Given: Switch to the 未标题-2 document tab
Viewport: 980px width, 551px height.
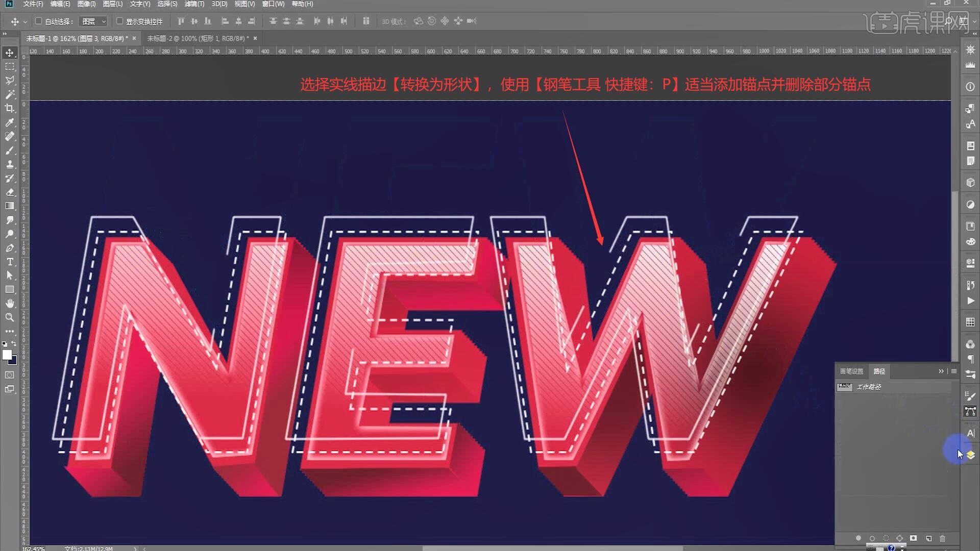Looking at the screenshot, I should 198,38.
